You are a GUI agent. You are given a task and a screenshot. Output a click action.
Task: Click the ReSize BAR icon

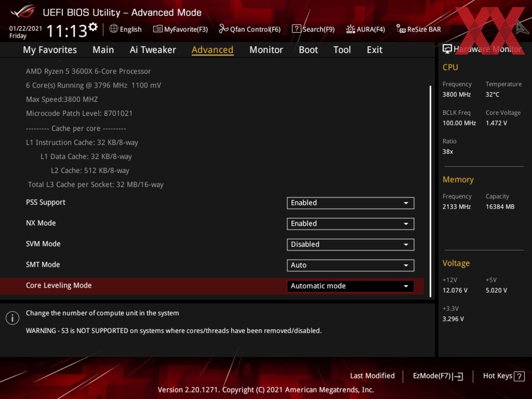pyautogui.click(x=401, y=29)
